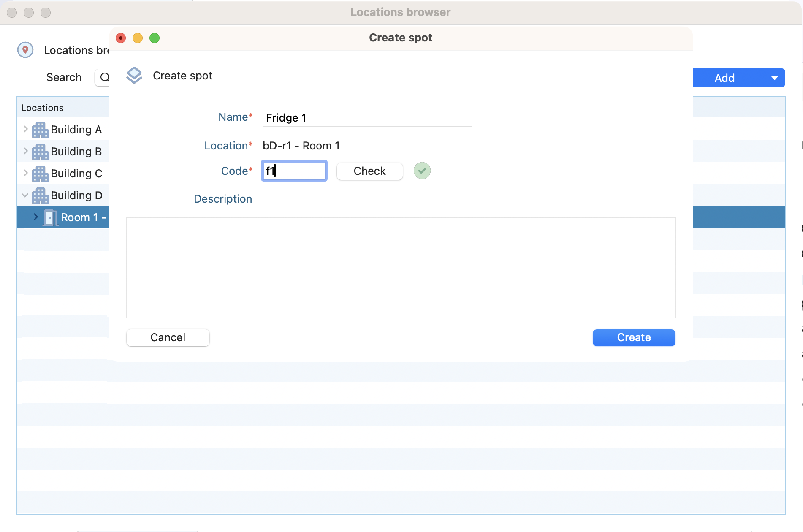803x532 pixels.
Task: Expand the Building A tree node
Action: pos(25,129)
